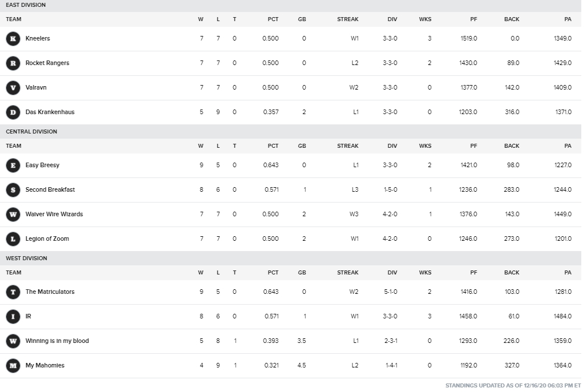Click the My Mahomies M logo icon
The height and width of the screenshot is (392, 587).
13,365
